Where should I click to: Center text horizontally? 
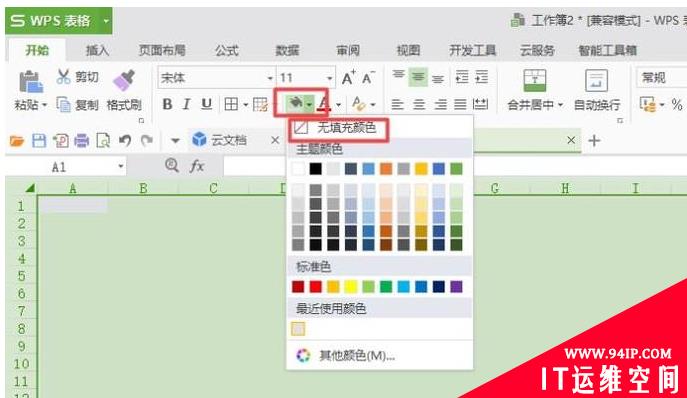click(419, 104)
